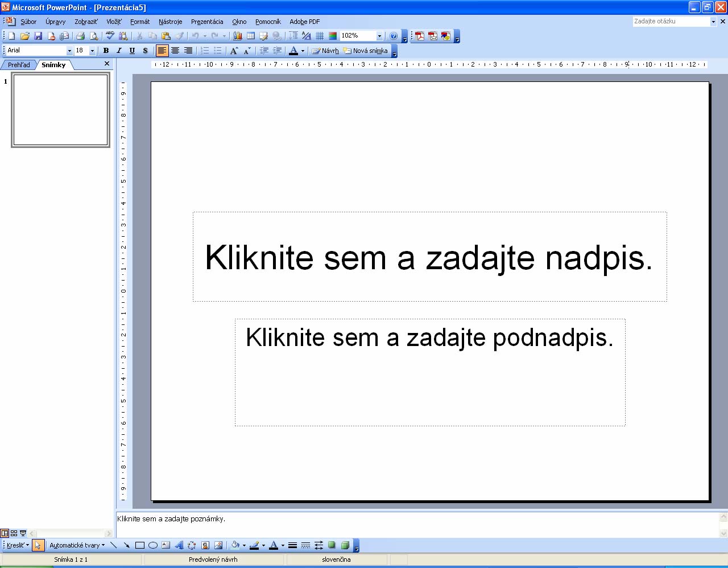Image resolution: width=728 pixels, height=568 pixels.
Task: Open print preview with the magnifier page icon
Action: [94, 36]
